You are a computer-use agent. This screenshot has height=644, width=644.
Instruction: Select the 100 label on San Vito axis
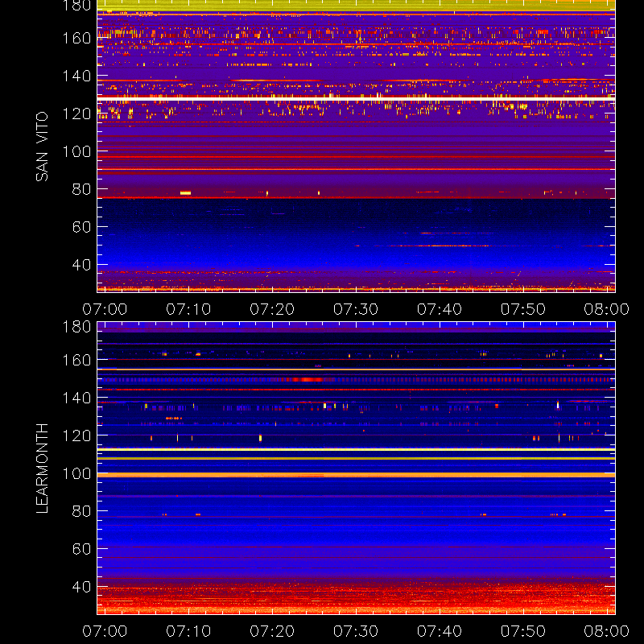click(76, 151)
